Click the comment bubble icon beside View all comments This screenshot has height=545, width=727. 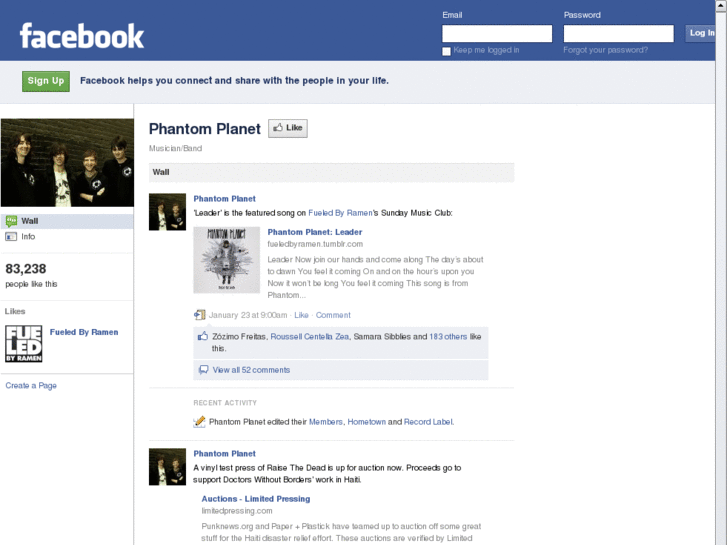point(203,370)
